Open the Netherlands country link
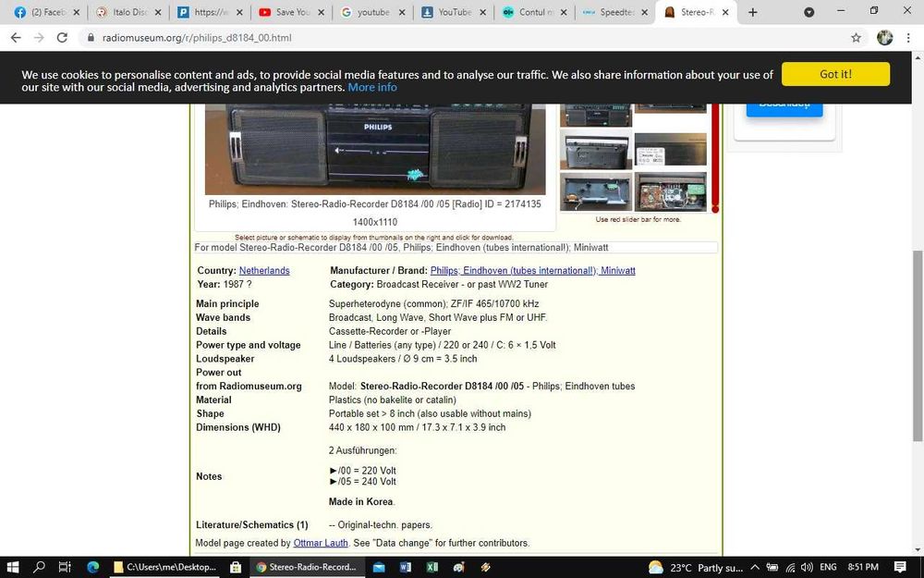The width and height of the screenshot is (924, 578). coord(264,270)
